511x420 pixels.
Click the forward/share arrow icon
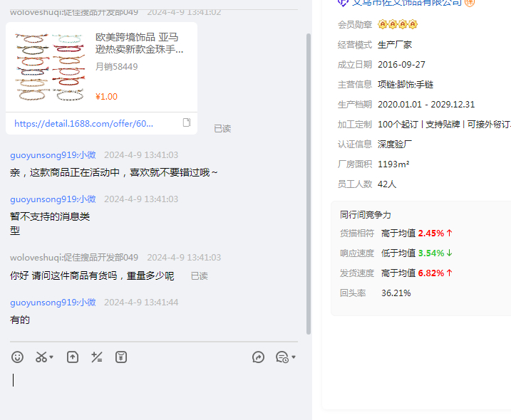click(x=258, y=357)
